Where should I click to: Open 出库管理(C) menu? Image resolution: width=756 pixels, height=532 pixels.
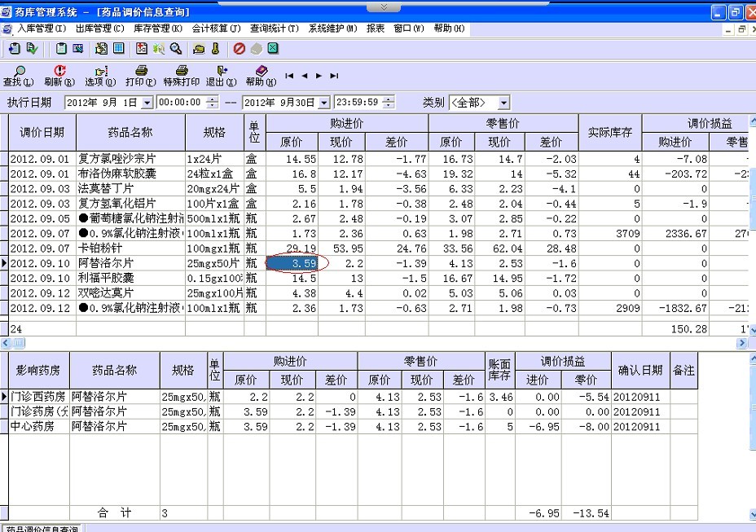point(100,29)
